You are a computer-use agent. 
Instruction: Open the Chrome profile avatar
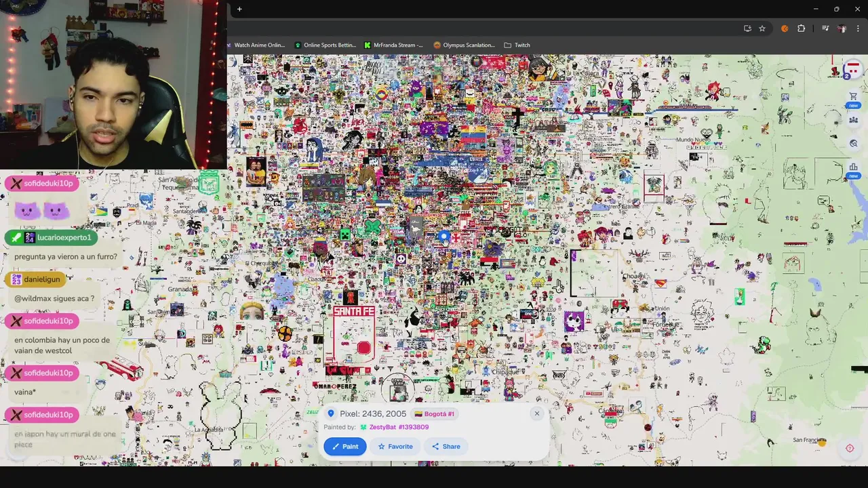tap(842, 28)
